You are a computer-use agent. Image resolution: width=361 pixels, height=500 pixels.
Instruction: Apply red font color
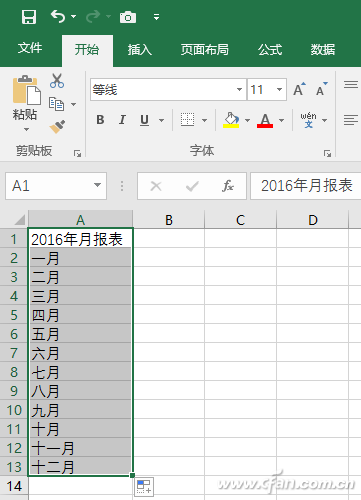(265, 120)
